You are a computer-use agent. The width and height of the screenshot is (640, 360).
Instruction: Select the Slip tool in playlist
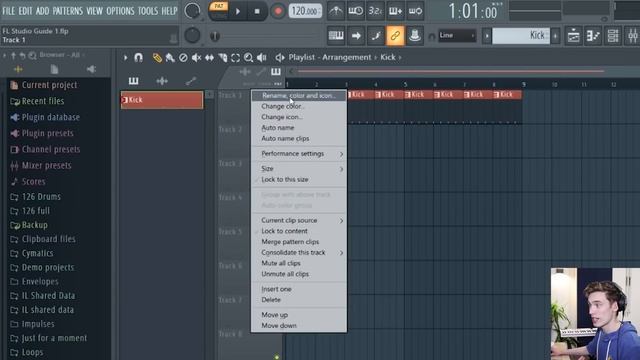coord(209,58)
